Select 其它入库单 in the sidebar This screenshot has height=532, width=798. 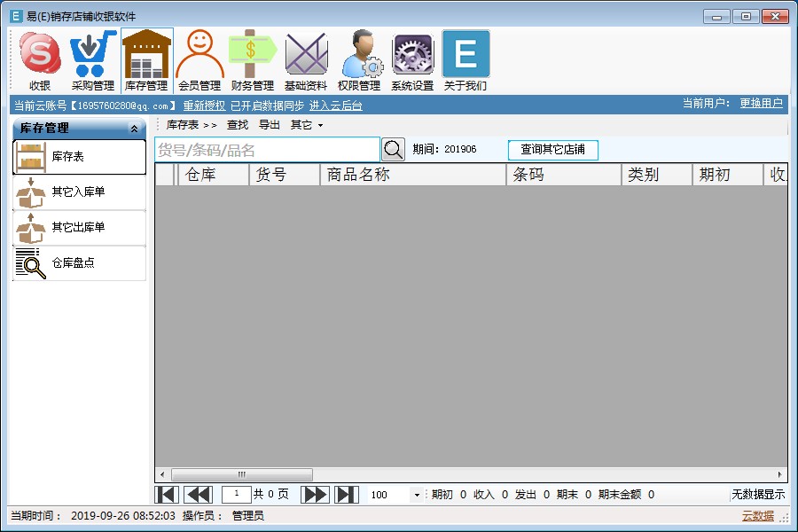point(79,192)
